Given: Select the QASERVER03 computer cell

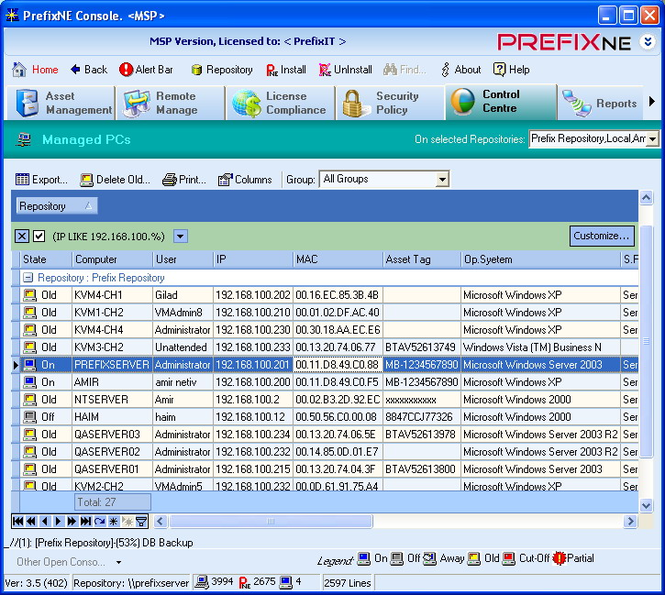Looking at the screenshot, I should click(x=112, y=434).
